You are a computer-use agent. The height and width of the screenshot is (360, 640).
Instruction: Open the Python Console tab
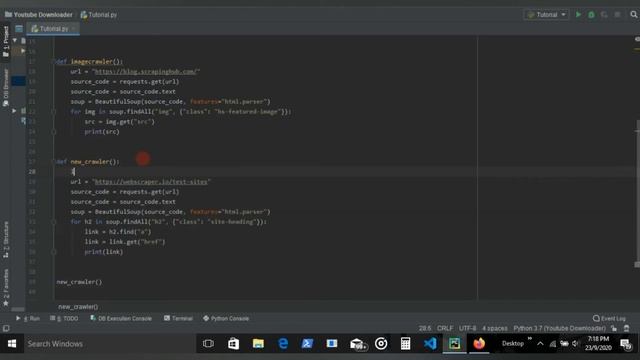[x=226, y=318]
